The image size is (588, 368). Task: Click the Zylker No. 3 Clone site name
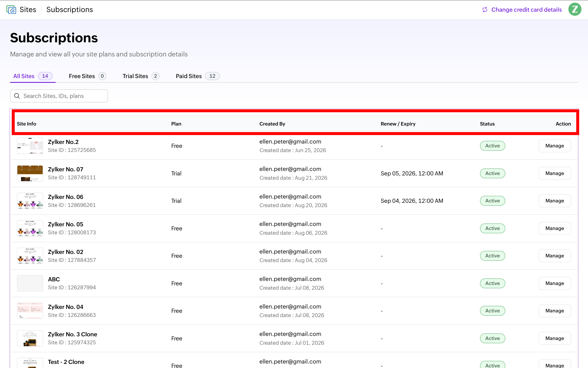click(x=72, y=334)
